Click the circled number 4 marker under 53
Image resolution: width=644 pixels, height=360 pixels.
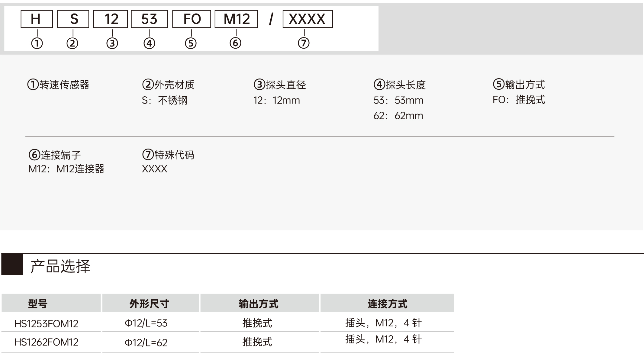tap(149, 43)
